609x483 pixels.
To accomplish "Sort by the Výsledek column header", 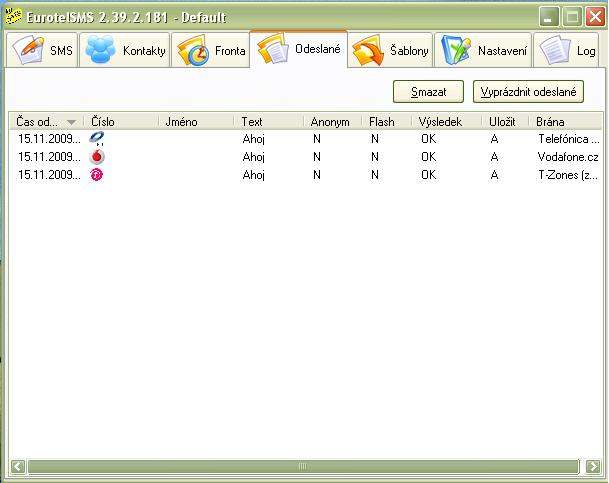I will click(447, 122).
